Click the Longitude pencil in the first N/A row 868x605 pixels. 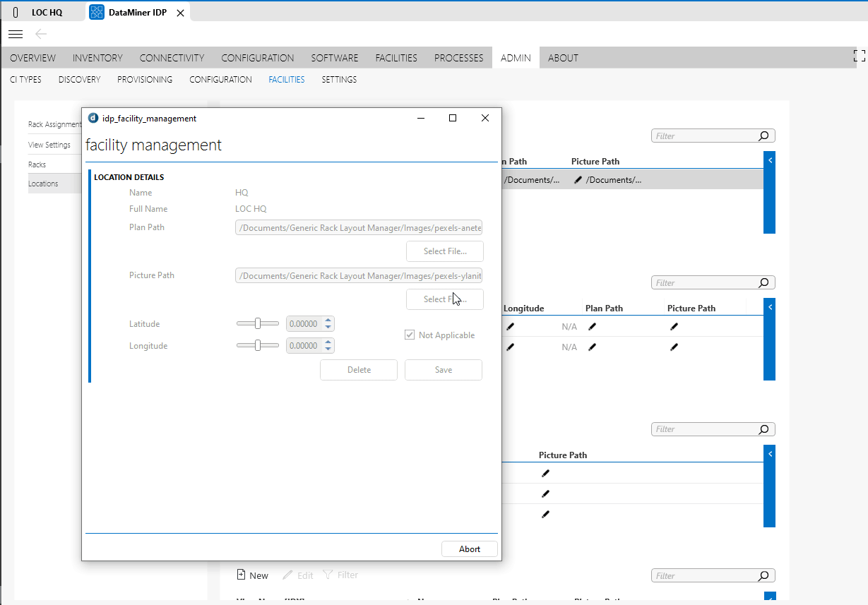pyautogui.click(x=511, y=327)
